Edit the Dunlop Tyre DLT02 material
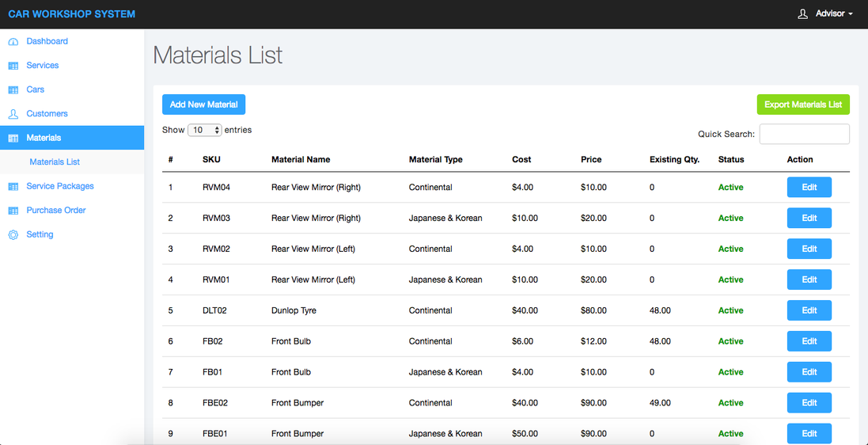868x445 pixels. tap(809, 310)
